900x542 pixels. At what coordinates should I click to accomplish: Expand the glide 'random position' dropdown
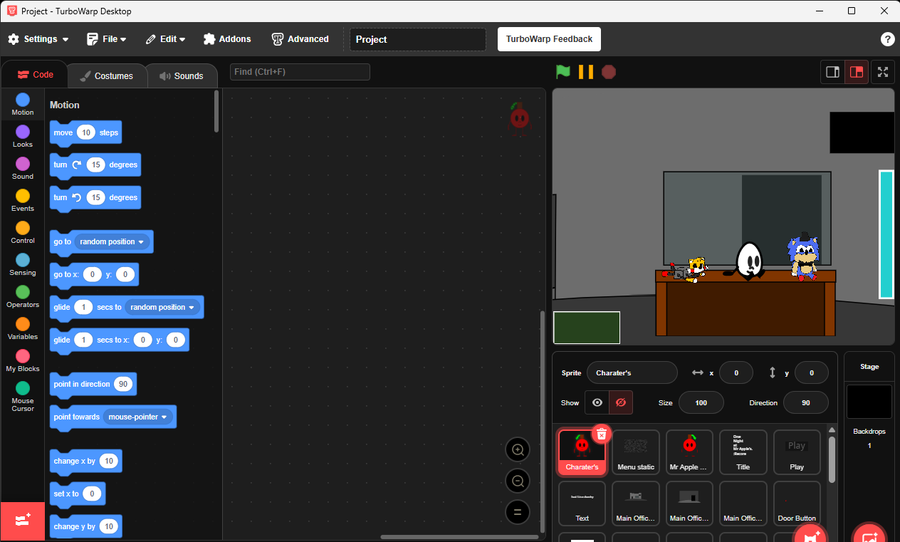[162, 307]
